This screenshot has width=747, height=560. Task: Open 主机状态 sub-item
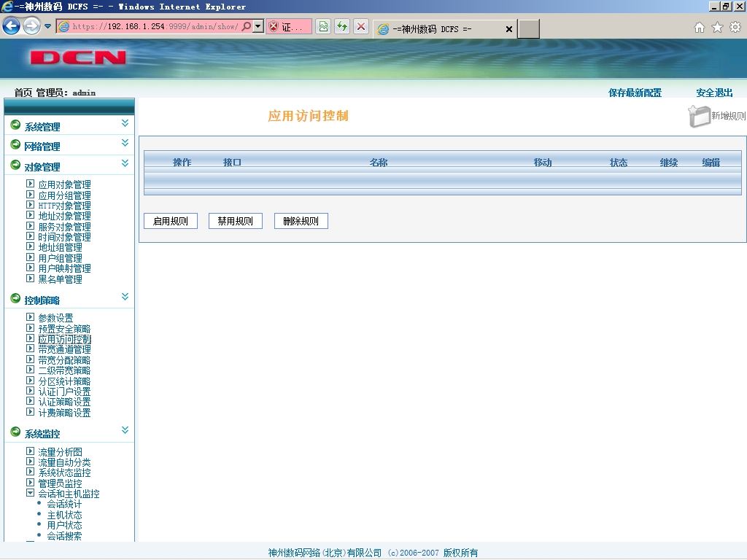point(64,516)
